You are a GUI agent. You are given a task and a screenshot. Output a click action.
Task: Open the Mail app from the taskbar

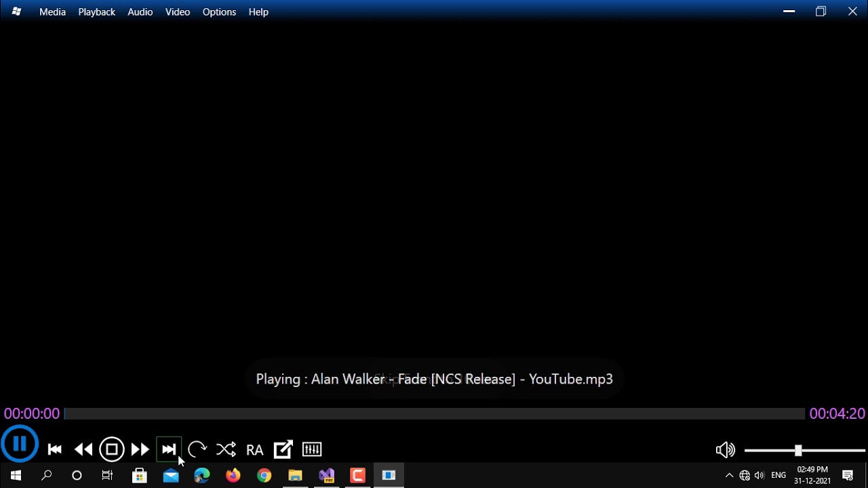pos(171,476)
